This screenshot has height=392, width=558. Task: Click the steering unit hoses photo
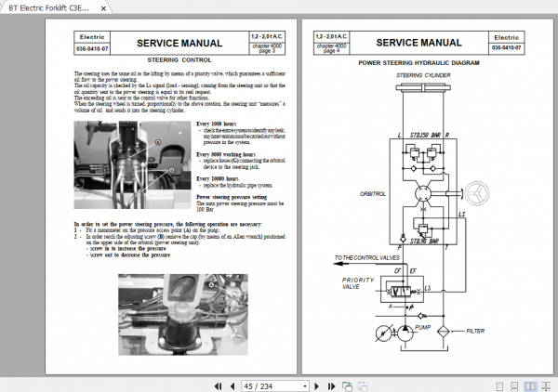132,165
